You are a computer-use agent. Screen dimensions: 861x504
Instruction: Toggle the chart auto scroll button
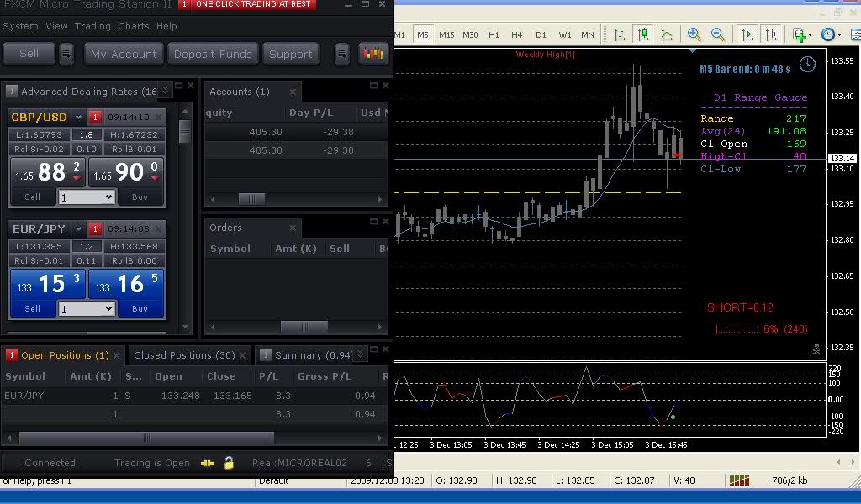pos(747,34)
